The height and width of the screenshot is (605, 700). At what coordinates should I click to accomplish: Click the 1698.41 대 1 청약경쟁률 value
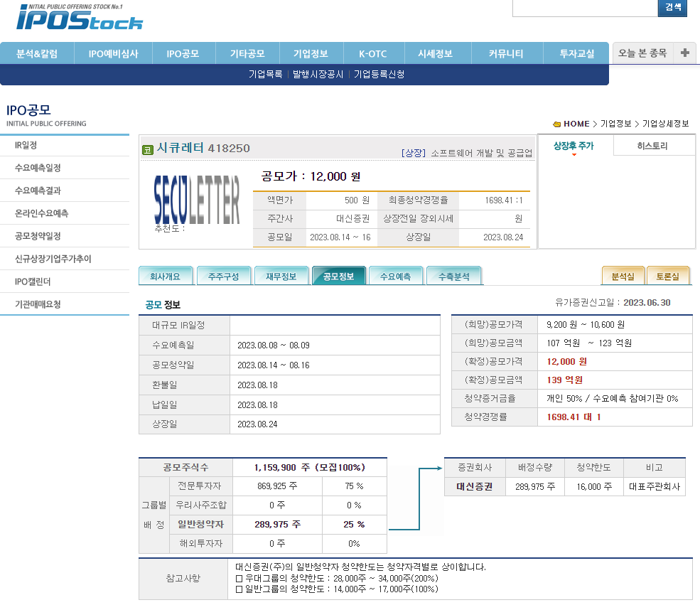point(574,417)
